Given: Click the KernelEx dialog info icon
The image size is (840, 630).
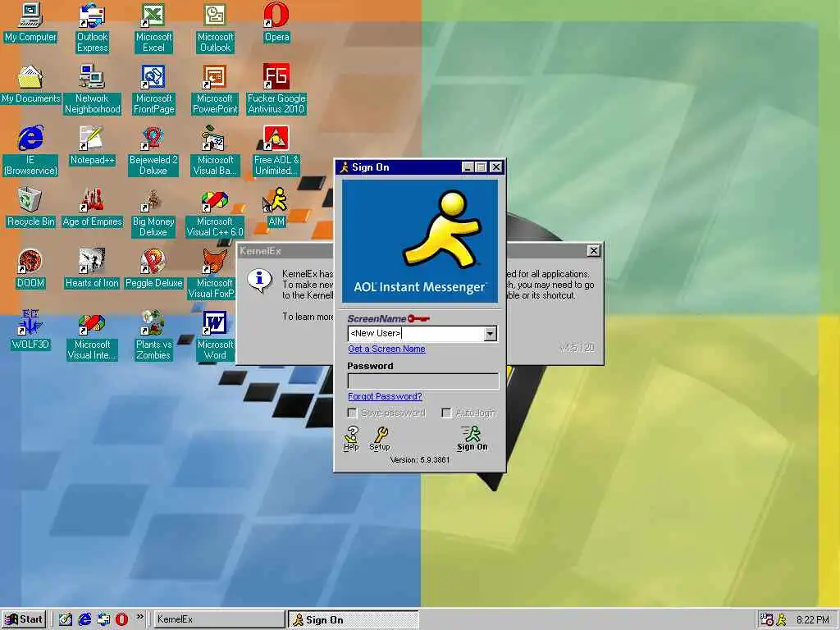Looking at the screenshot, I should 259,280.
